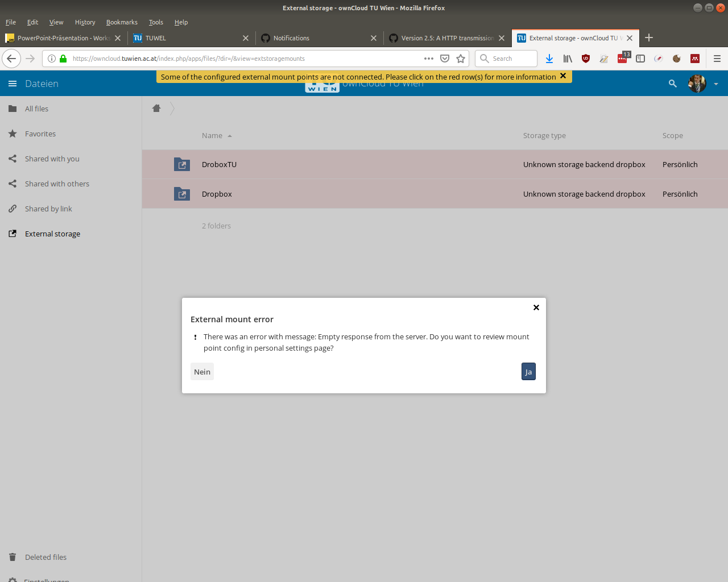The image size is (728, 582).
Task: Click the ownCloud search magnifier icon
Action: coord(673,84)
